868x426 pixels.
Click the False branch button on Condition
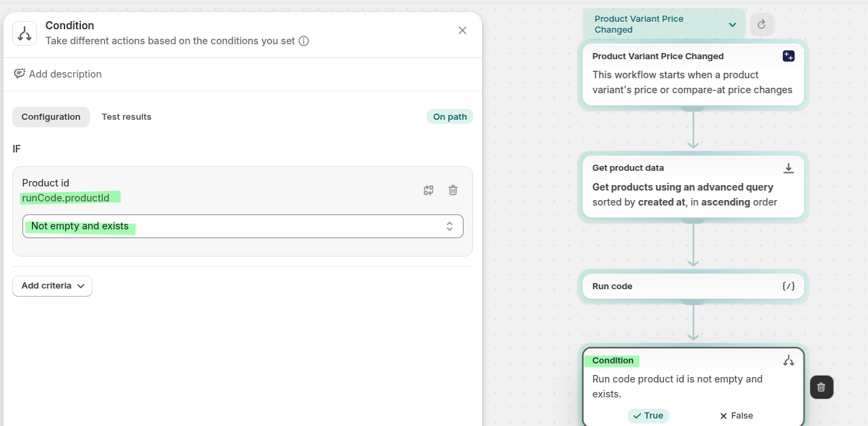tap(736, 416)
